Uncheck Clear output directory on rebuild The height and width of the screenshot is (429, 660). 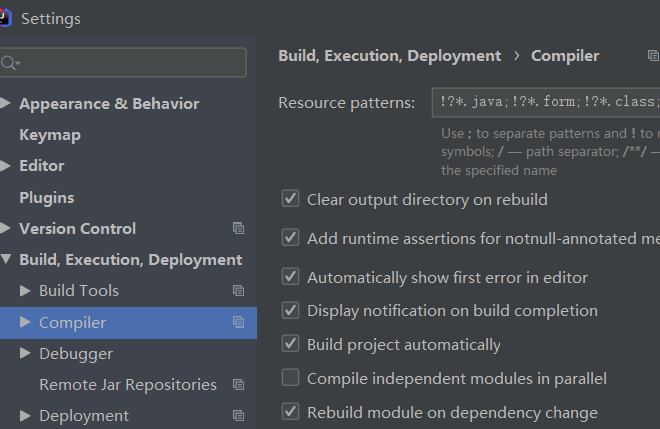click(291, 199)
